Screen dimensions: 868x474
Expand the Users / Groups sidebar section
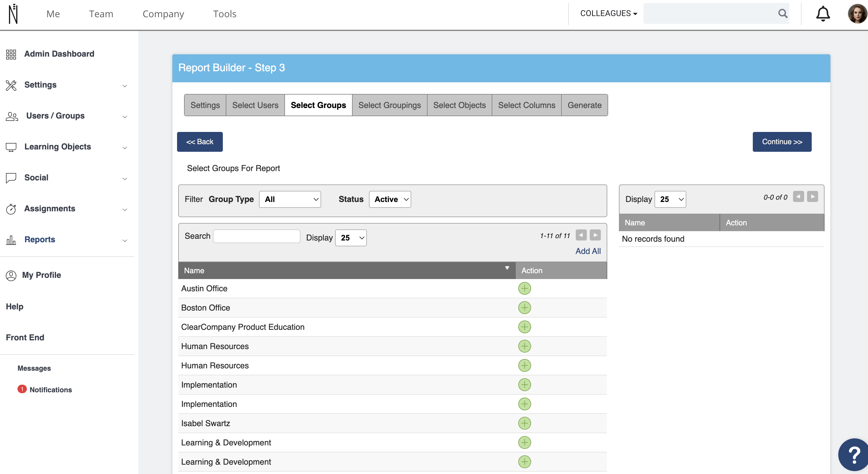coord(125,117)
